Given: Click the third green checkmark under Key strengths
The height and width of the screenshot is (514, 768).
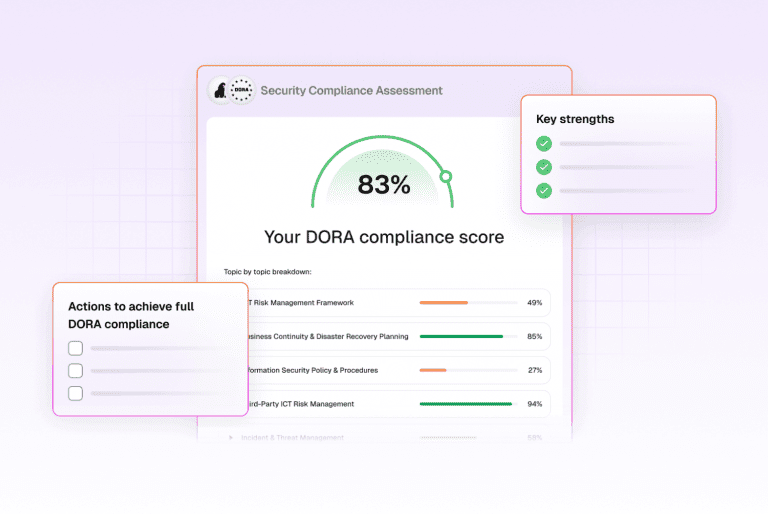Looking at the screenshot, I should [544, 191].
